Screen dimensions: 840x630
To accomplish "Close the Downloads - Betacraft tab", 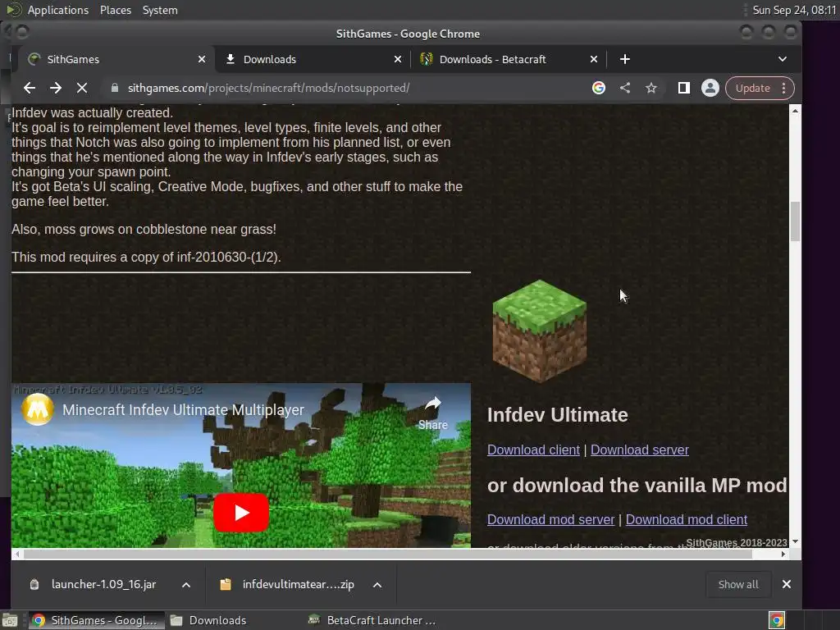I will tap(594, 59).
